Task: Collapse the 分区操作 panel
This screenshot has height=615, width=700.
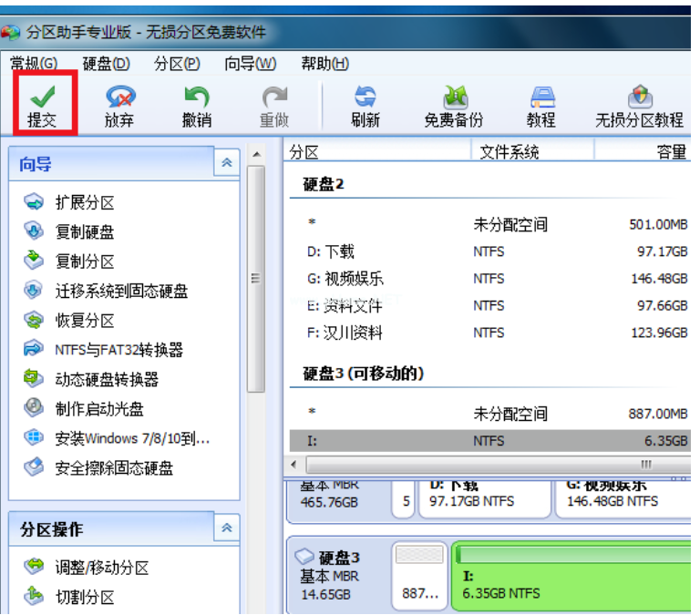Action: (227, 528)
